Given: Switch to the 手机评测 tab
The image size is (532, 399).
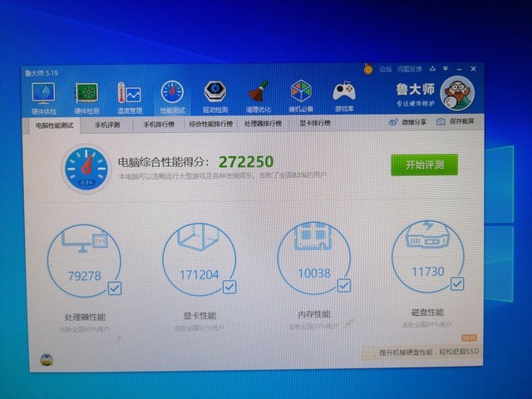Looking at the screenshot, I should click(x=107, y=125).
